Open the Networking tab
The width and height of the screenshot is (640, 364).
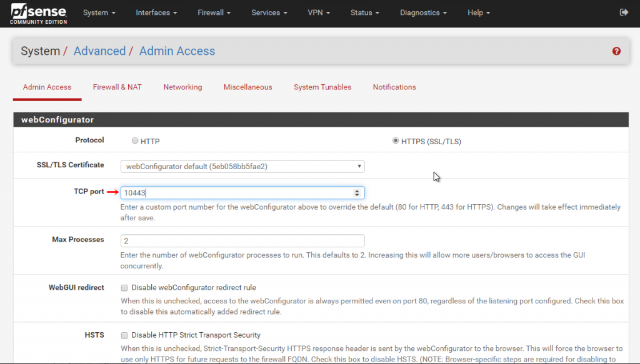pos(182,87)
